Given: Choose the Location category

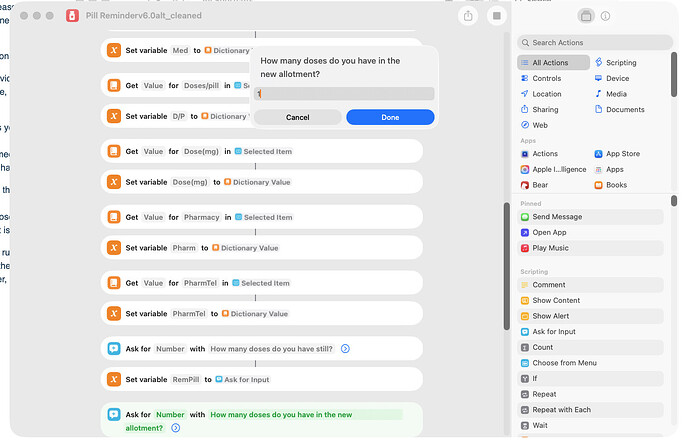Looking at the screenshot, I should tap(546, 94).
